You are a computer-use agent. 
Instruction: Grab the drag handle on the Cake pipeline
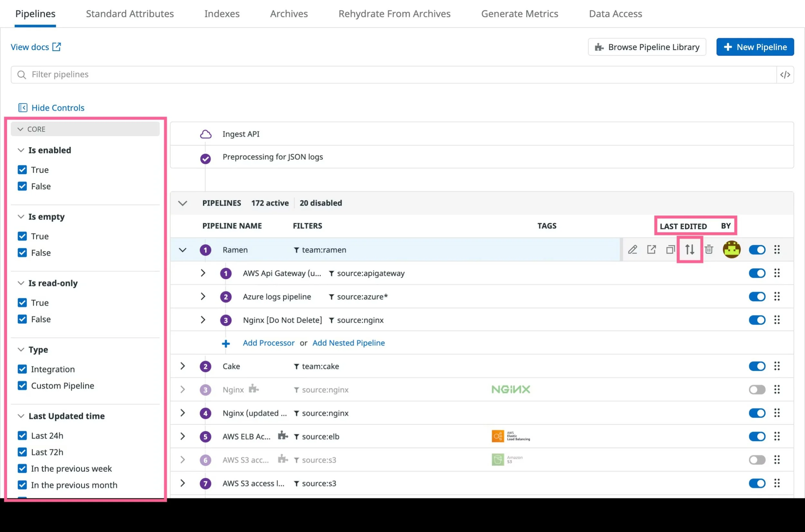777,366
